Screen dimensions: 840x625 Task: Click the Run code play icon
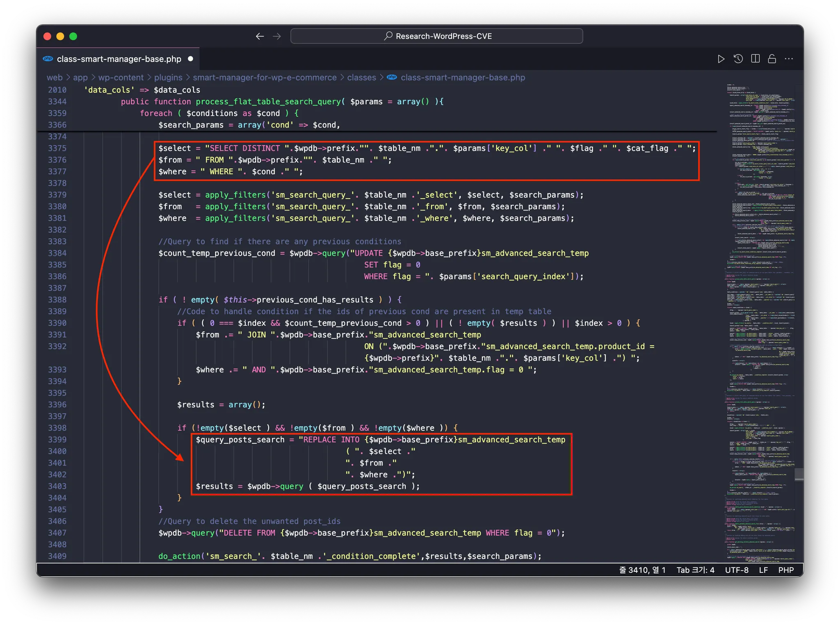point(721,59)
